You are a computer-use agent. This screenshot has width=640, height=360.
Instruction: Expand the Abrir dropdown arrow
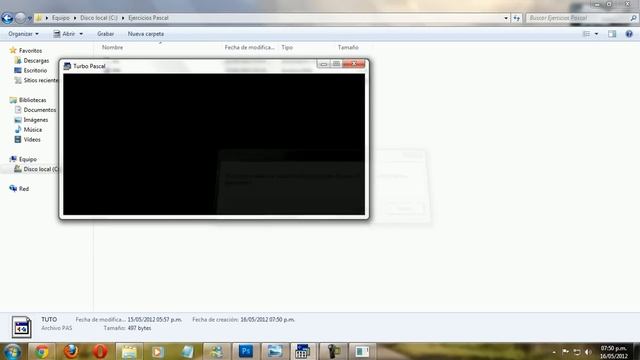pyautogui.click(x=81, y=34)
